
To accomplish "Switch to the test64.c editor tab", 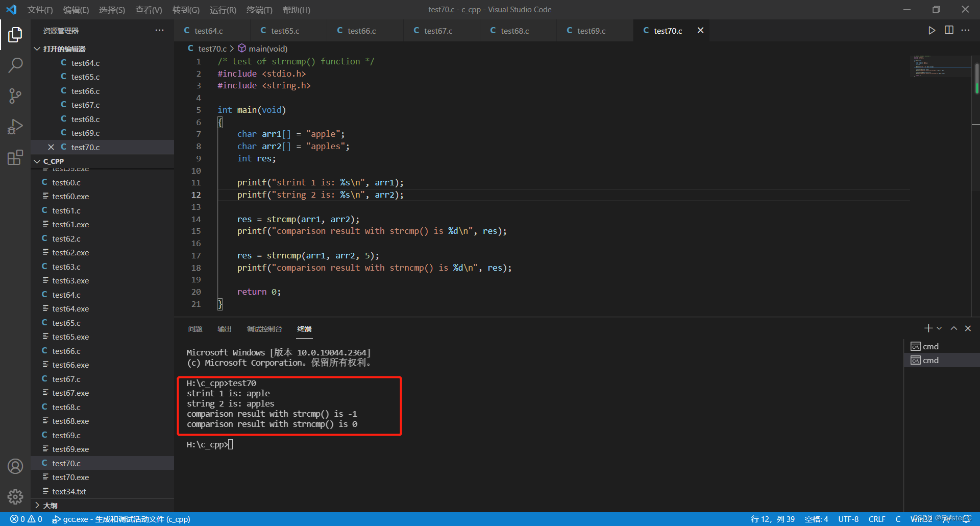I will (x=212, y=31).
